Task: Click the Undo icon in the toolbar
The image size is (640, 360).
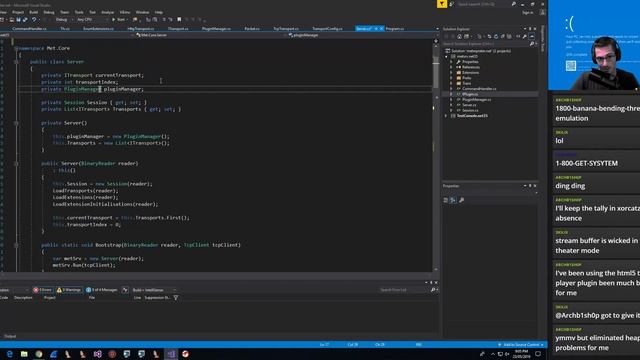Action: (x=34, y=20)
